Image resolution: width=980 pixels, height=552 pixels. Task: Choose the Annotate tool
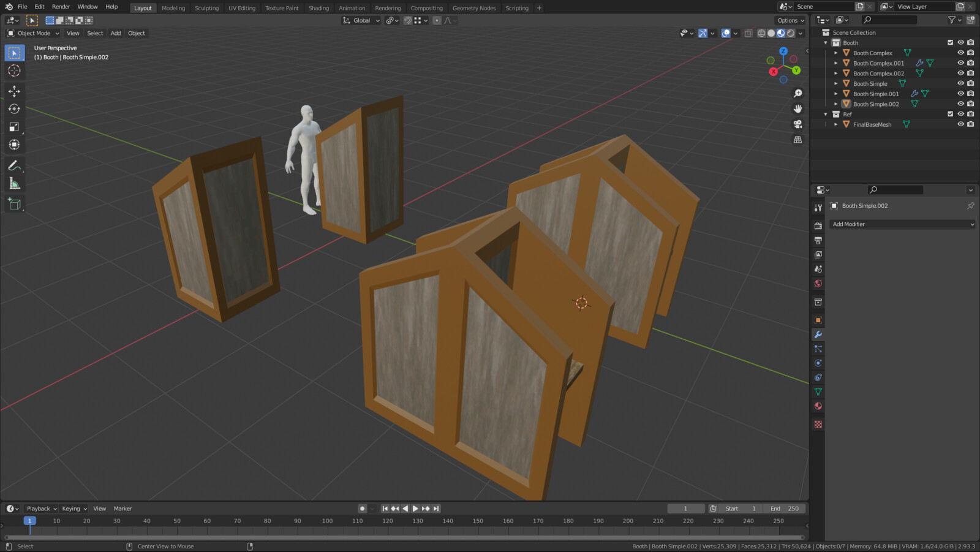(15, 165)
